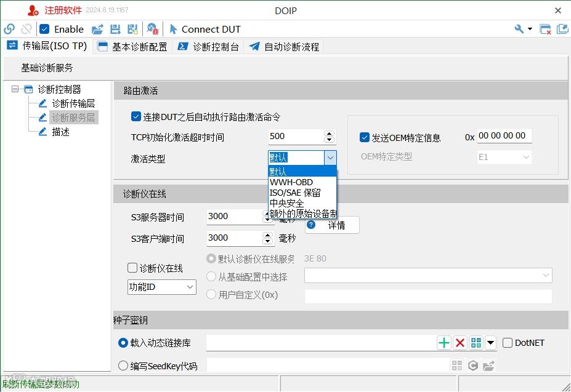Click the pencil icon beside 诊断服务层

point(43,118)
